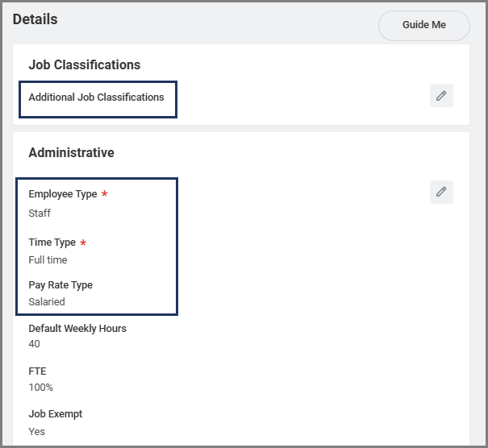Select the 100% FTE value

[x=40, y=388]
